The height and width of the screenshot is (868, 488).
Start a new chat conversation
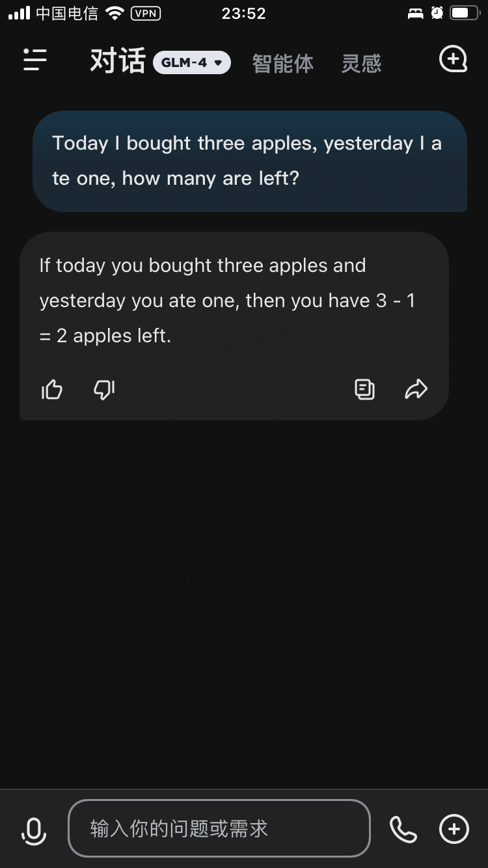click(x=454, y=59)
